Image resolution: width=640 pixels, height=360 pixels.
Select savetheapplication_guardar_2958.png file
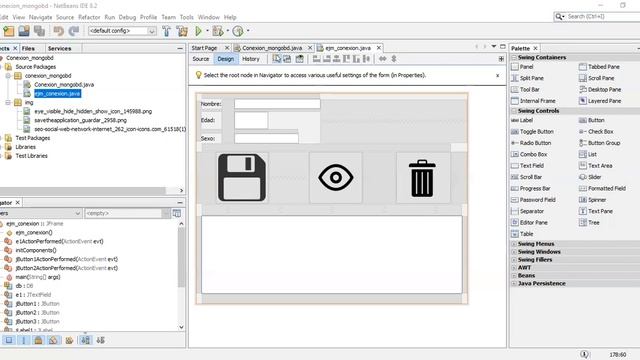pyautogui.click(x=80, y=120)
